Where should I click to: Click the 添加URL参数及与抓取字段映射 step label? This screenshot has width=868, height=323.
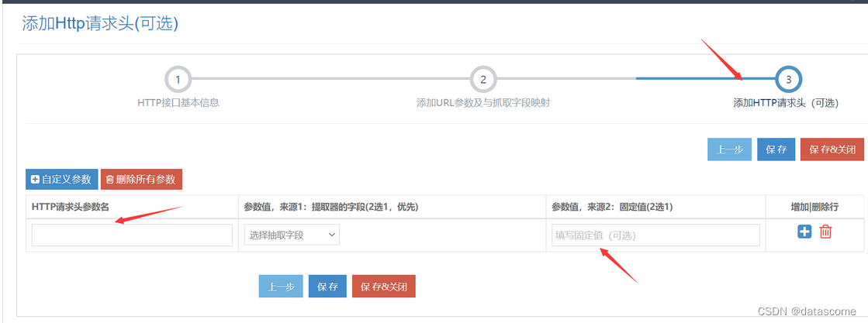[x=483, y=103]
